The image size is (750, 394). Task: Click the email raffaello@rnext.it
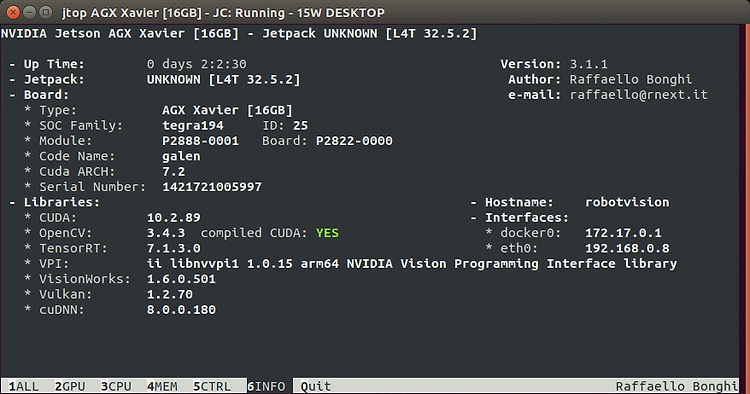pyautogui.click(x=639, y=95)
